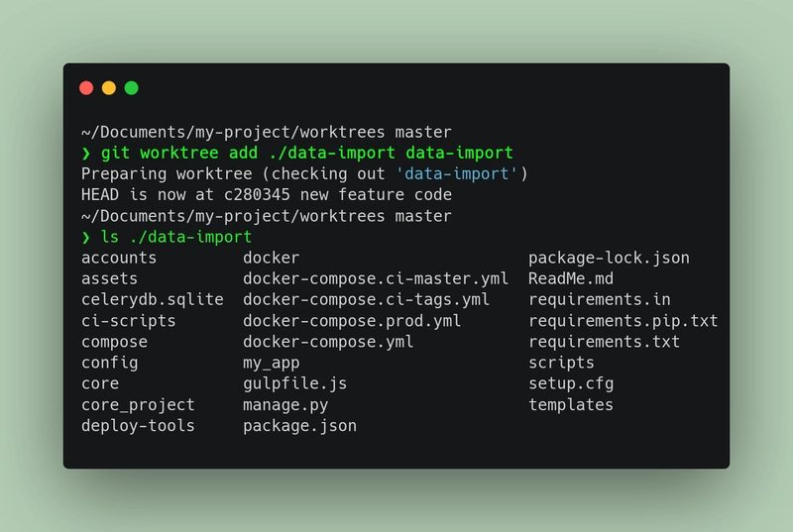
Task: Select the celerydb.sqlite file name
Action: tap(153, 300)
